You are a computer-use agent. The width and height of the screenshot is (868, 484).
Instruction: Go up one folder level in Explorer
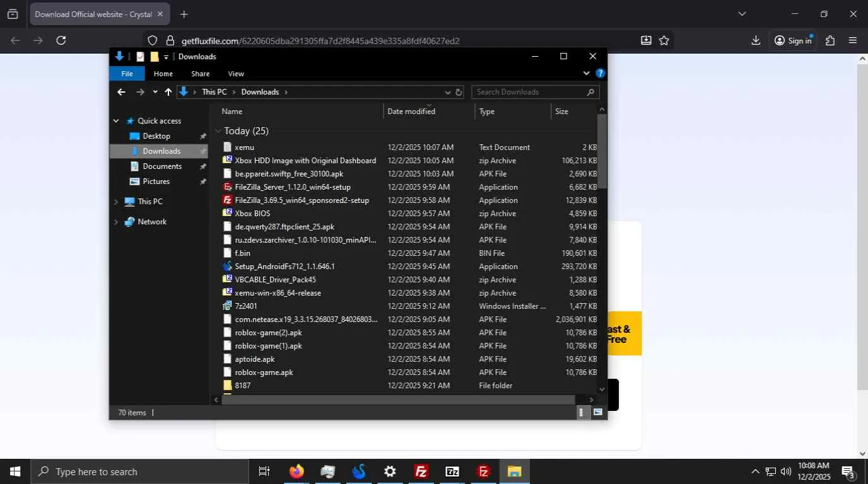(168, 92)
